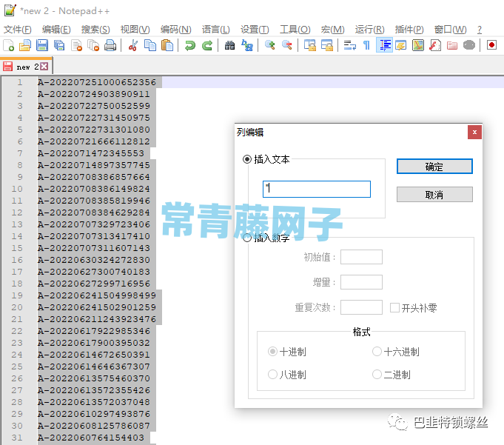The width and height of the screenshot is (504, 445).
Task: Select the 插入数字 radio button
Action: 247,238
